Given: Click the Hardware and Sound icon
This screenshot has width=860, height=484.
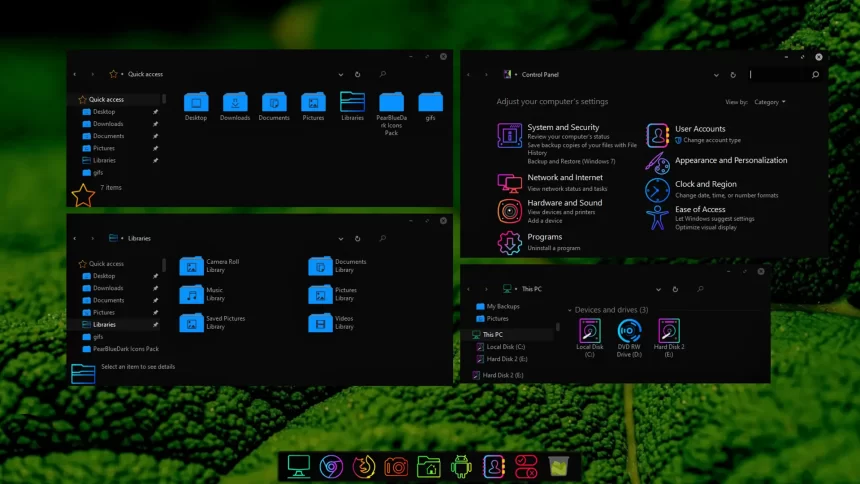Looking at the screenshot, I should tap(510, 211).
